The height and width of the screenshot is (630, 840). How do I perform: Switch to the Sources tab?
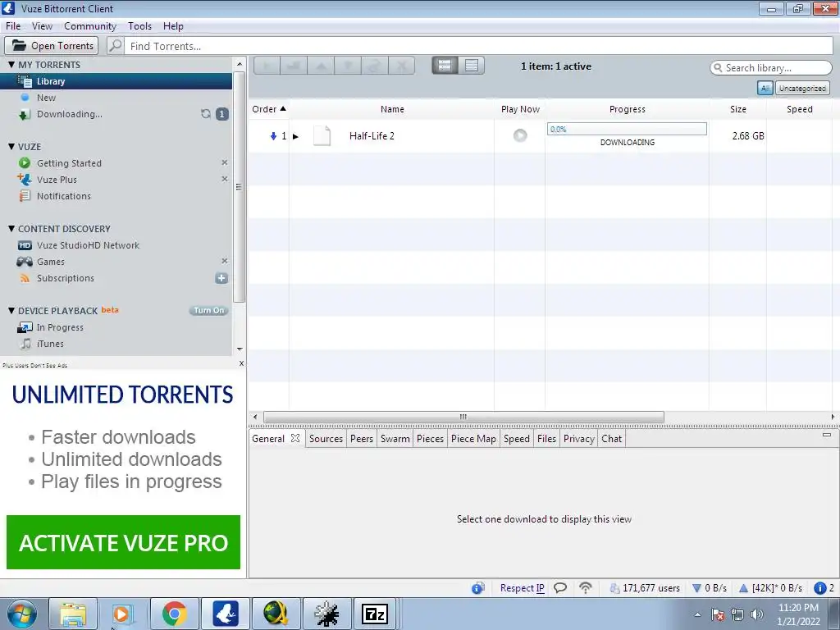pyautogui.click(x=326, y=439)
